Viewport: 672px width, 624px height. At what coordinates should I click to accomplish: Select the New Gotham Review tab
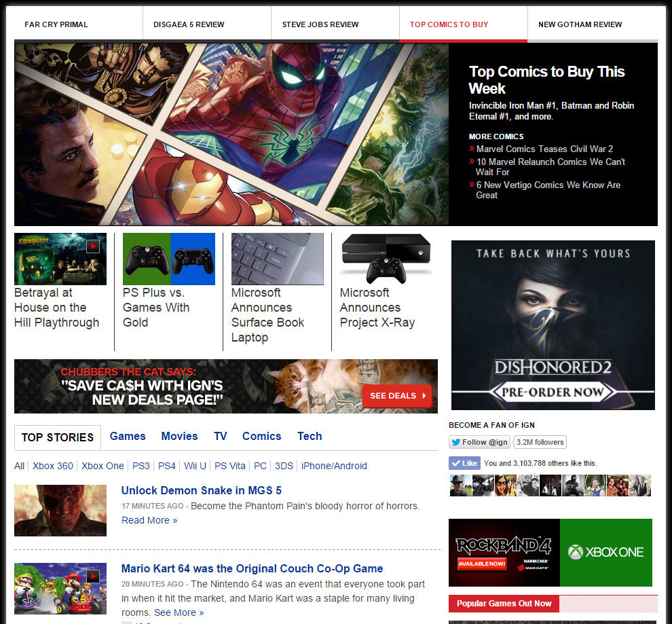pyautogui.click(x=580, y=24)
